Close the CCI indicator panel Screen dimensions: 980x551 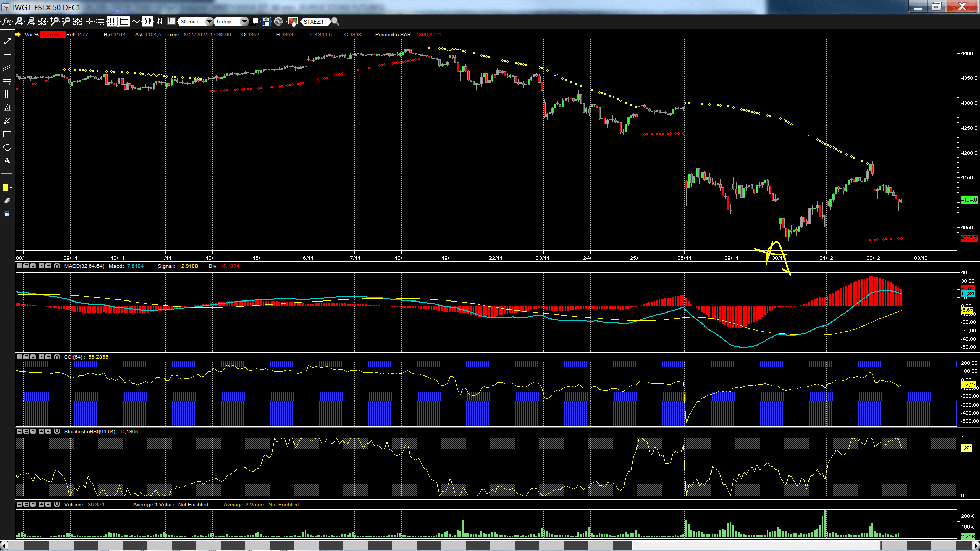tap(33, 357)
